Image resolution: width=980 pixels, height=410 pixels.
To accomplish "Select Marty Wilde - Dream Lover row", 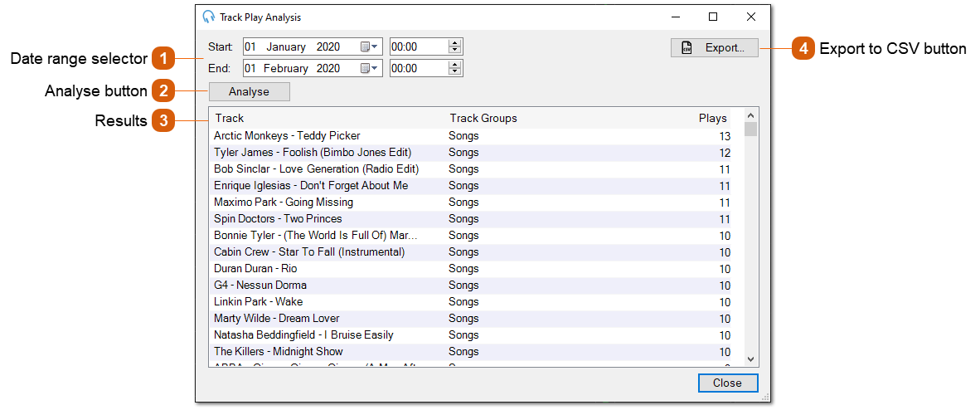I will 470,319.
